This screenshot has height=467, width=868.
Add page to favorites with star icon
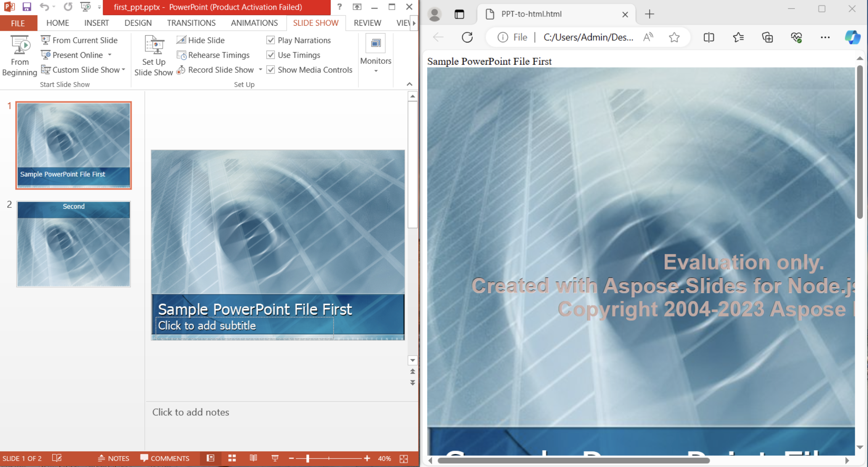click(x=674, y=37)
